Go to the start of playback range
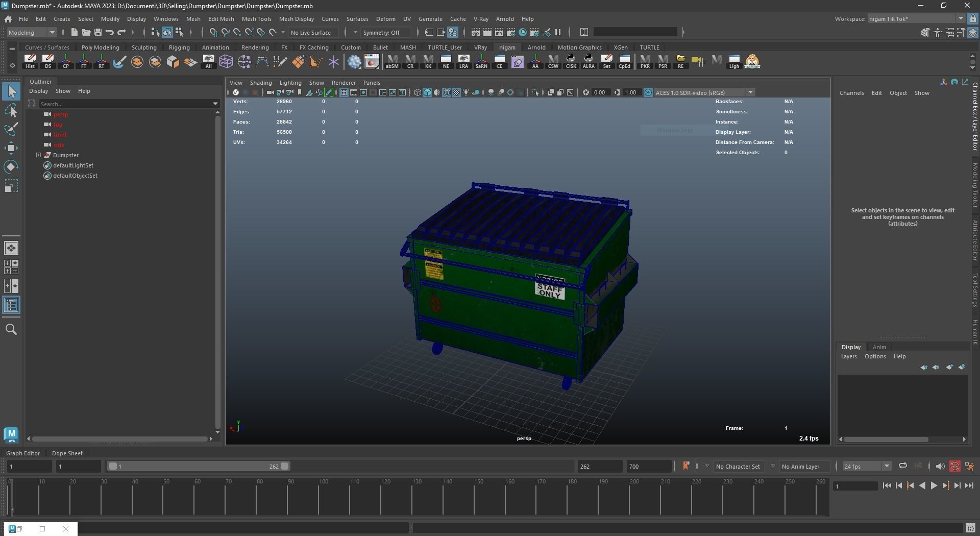 [887, 486]
